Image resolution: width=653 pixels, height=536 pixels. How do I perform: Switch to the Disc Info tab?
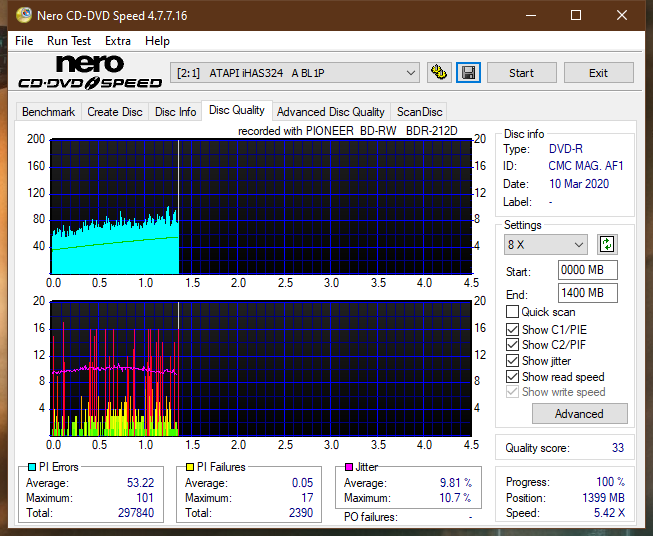(175, 112)
